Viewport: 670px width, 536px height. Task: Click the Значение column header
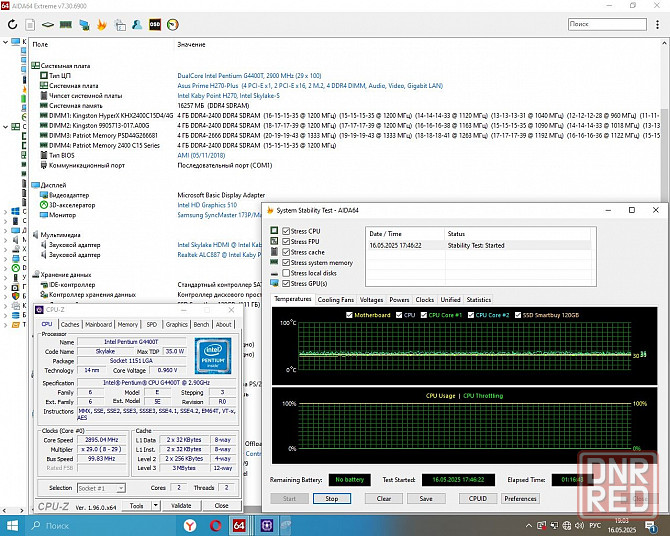(x=191, y=44)
